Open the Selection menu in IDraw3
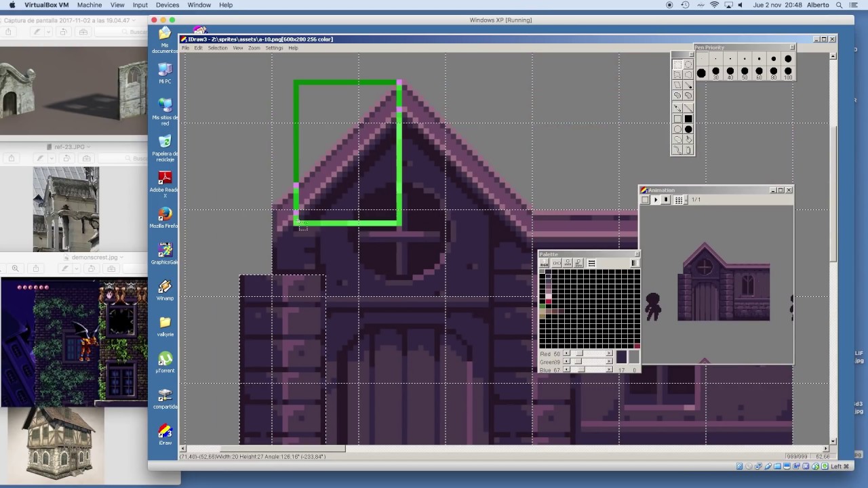The height and width of the screenshot is (488, 868). (x=218, y=48)
